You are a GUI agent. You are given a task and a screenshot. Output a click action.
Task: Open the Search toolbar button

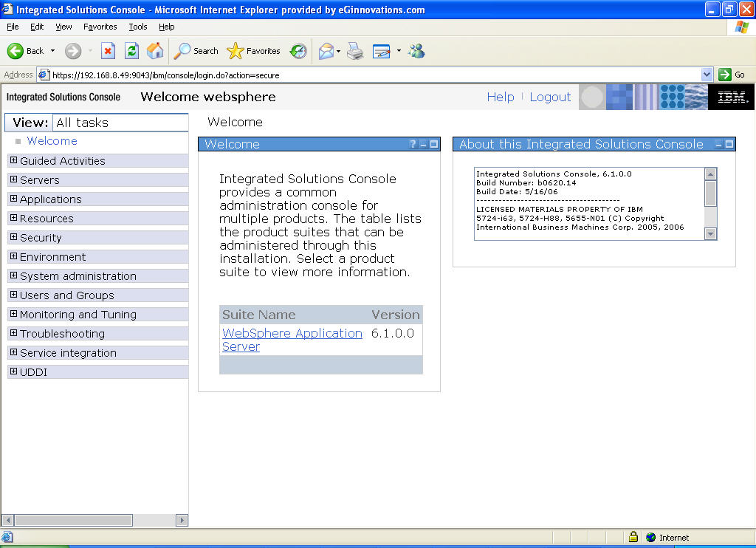pyautogui.click(x=196, y=51)
